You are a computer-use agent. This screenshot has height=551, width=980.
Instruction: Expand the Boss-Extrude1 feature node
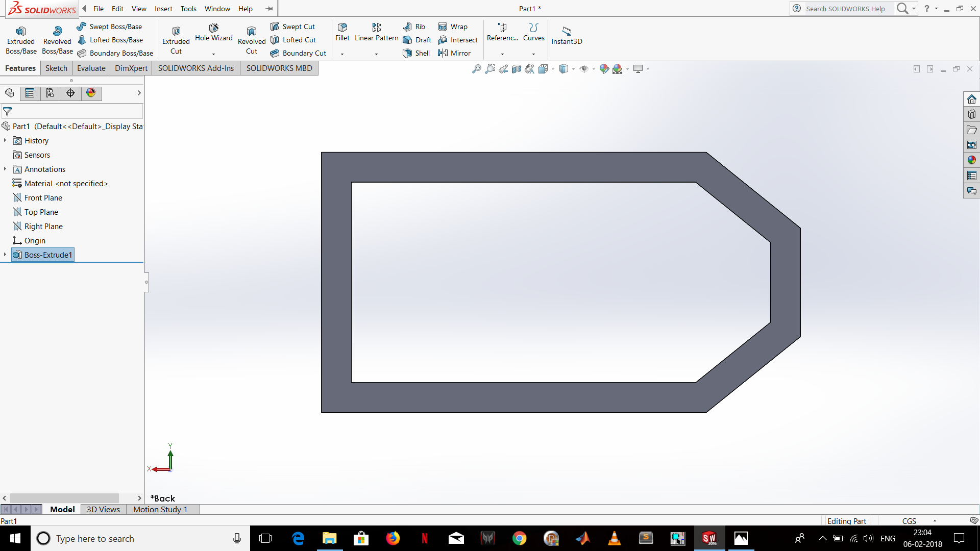(5, 255)
